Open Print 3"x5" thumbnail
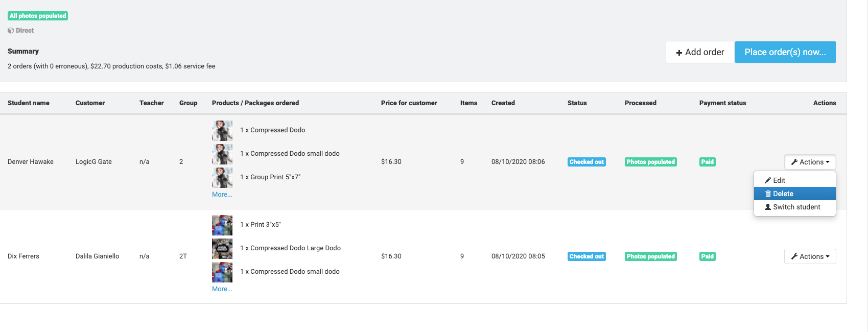 (222, 225)
